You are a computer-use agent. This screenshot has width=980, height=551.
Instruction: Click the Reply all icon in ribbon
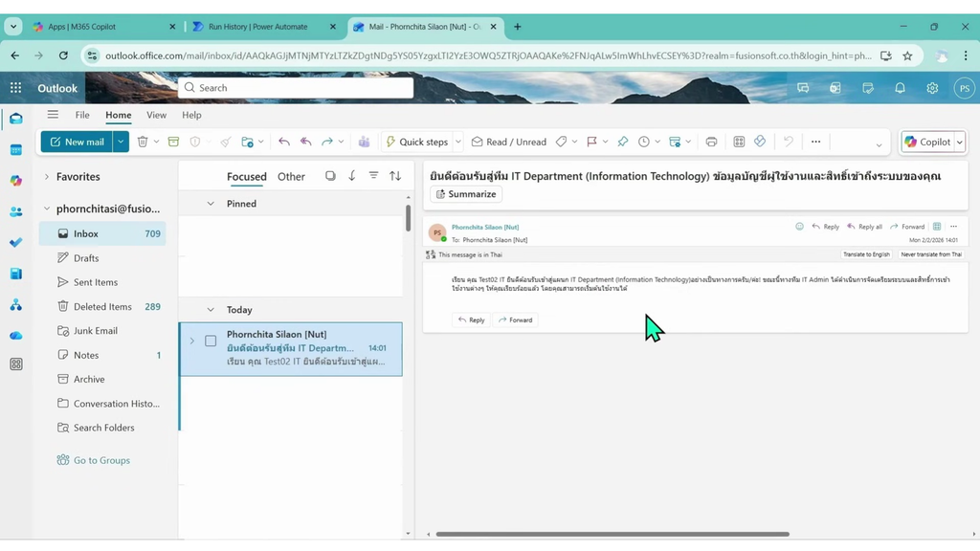305,142
